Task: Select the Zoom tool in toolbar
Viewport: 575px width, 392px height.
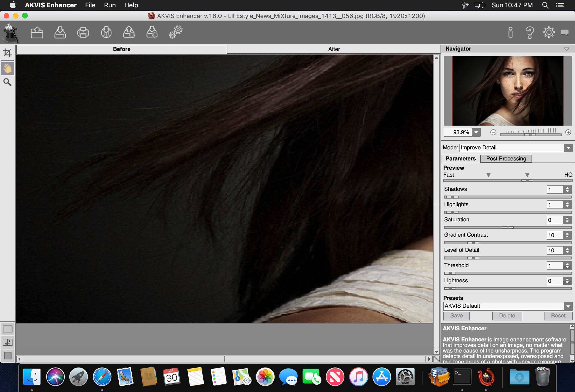Action: pyautogui.click(x=7, y=82)
